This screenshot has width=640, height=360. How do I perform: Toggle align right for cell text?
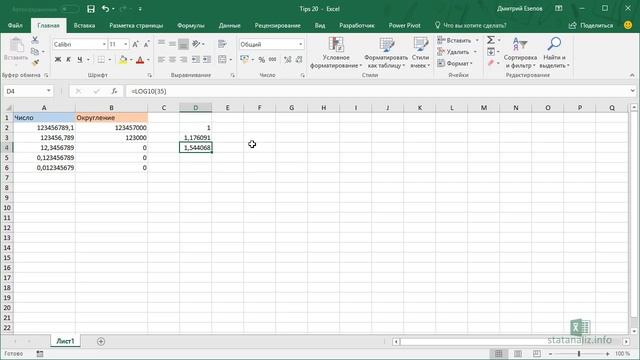click(183, 60)
